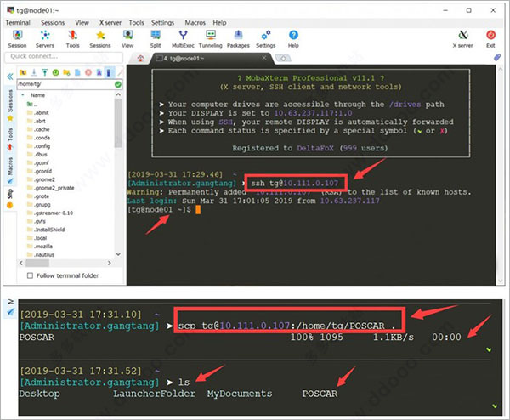The image size is (510, 420).
Task: Open the Settings gear icon in toolbar
Action: (265, 37)
